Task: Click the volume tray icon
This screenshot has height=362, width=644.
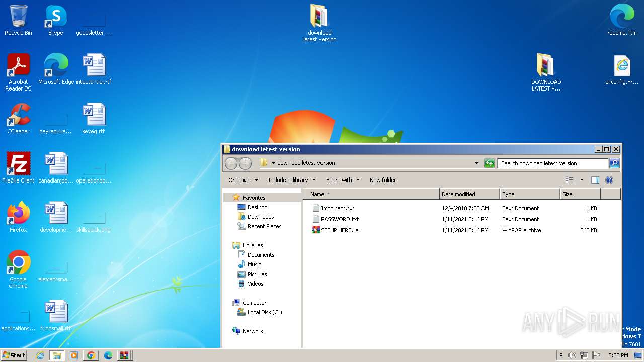Action: point(572,355)
